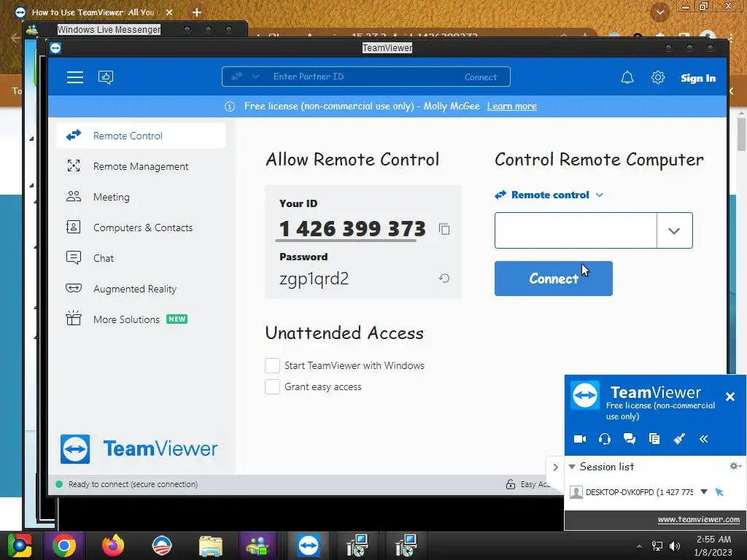Screen dimensions: 747x560
Task: Close the How to Use TeamViewer tab
Action: (x=169, y=12)
